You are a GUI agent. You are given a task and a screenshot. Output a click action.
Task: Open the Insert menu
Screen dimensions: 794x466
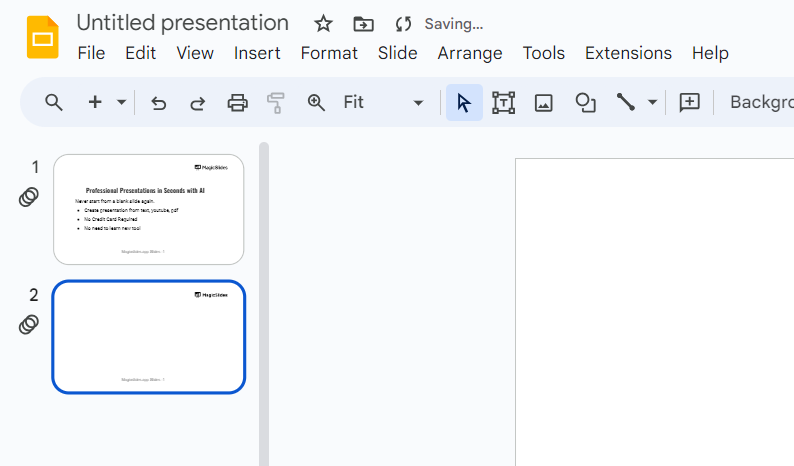257,53
